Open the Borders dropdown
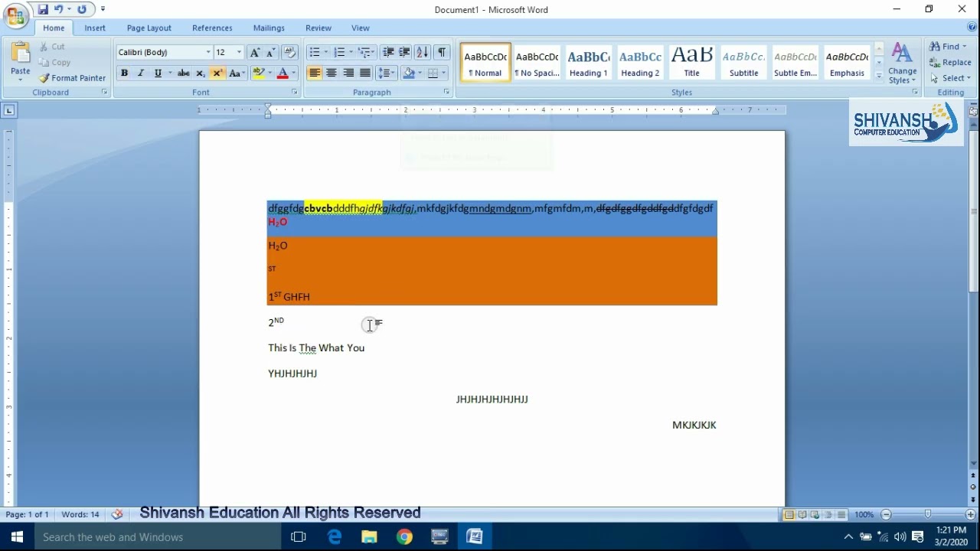 (443, 73)
